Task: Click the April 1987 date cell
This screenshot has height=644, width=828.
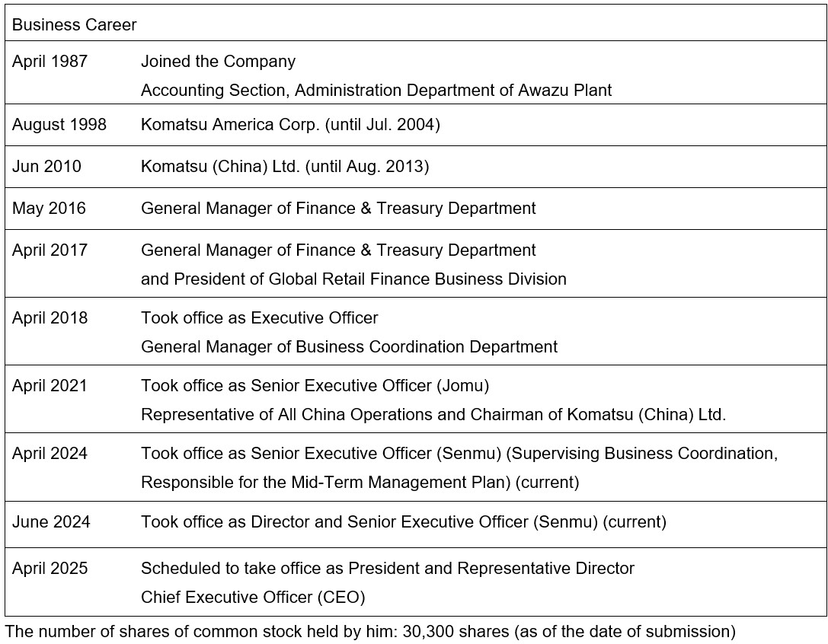Action: [50, 62]
